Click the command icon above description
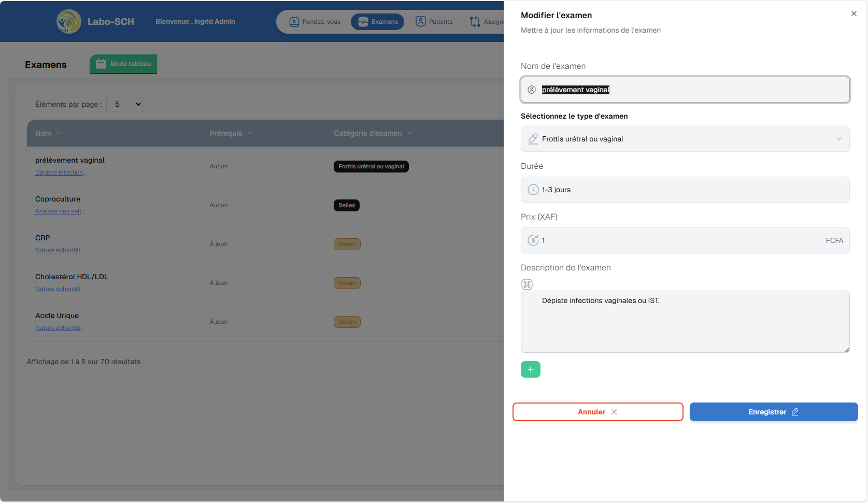Viewport: 868px width, 503px height. [527, 284]
